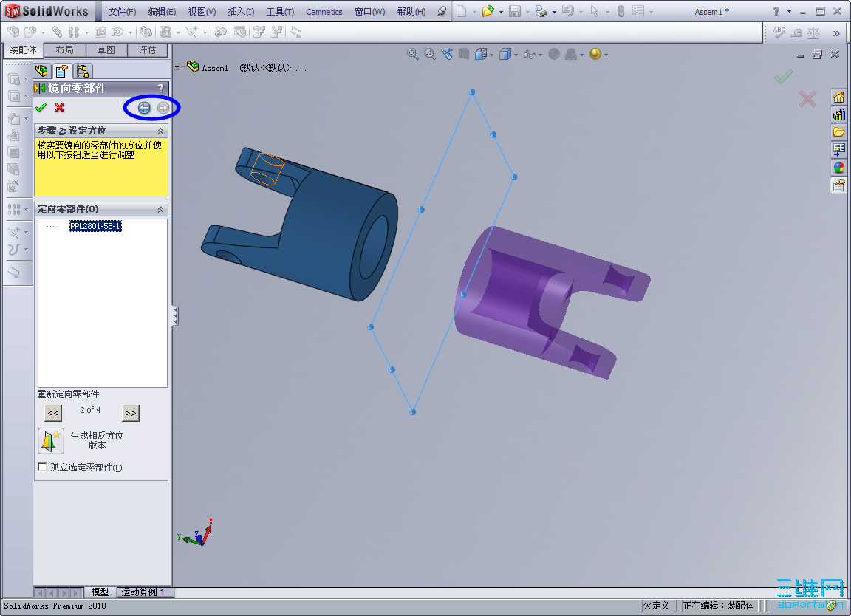Screen dimensions: 851x616
Task: Open the SolidWorks Resources home icon in task pane
Action: (x=838, y=97)
